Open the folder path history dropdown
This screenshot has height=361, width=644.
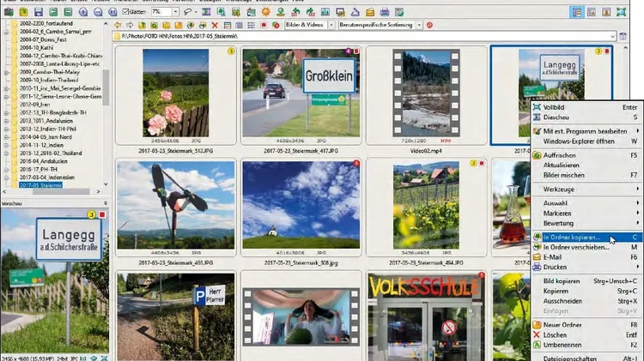point(612,36)
